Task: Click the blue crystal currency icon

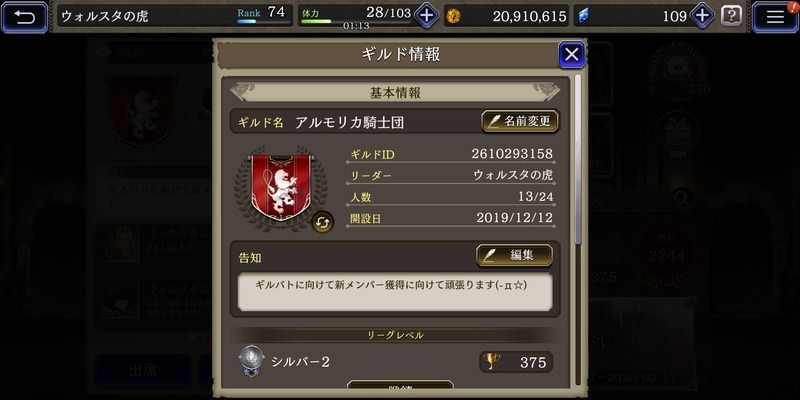Action: point(584,16)
